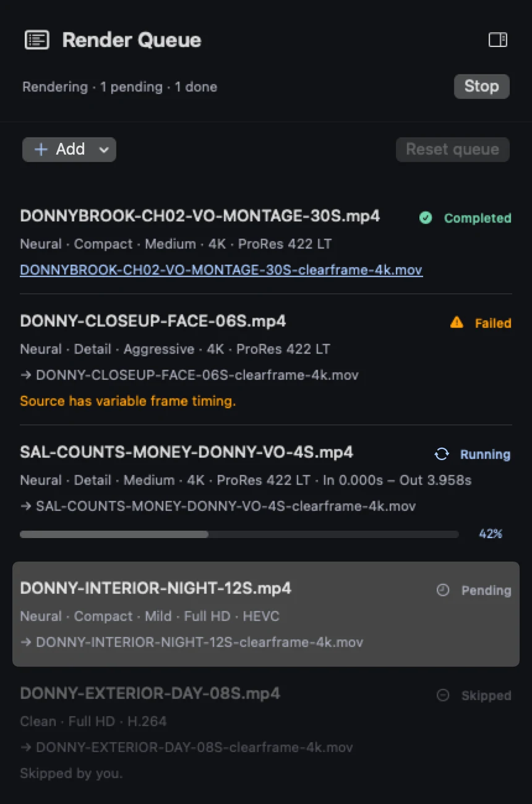Select the DONNY-CLOSEUP-FACE-06S.mp4 failed job
532x804 pixels.
coord(266,359)
